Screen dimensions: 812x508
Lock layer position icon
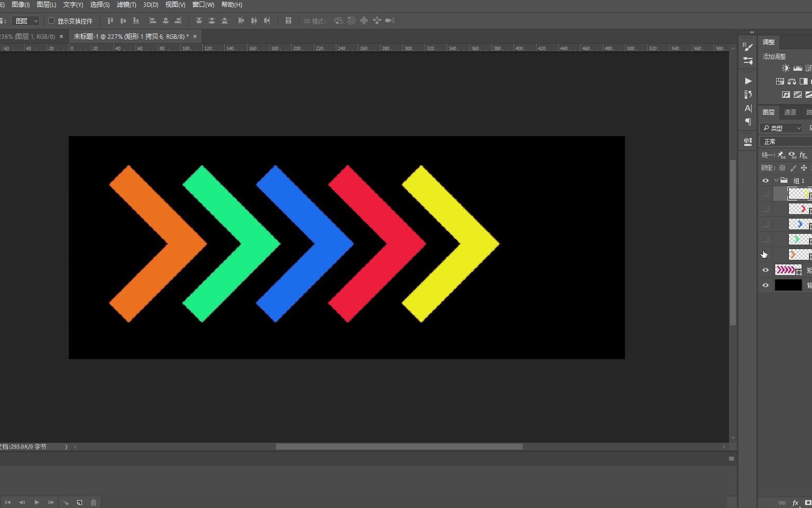coord(804,168)
